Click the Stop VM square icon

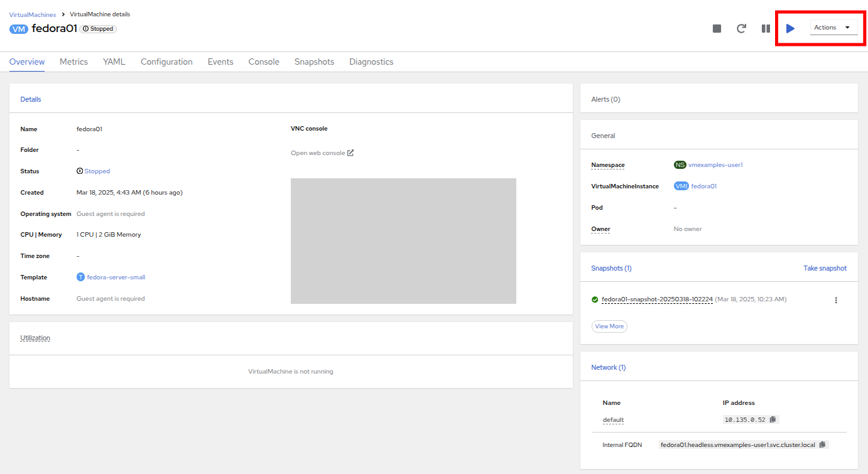[717, 28]
